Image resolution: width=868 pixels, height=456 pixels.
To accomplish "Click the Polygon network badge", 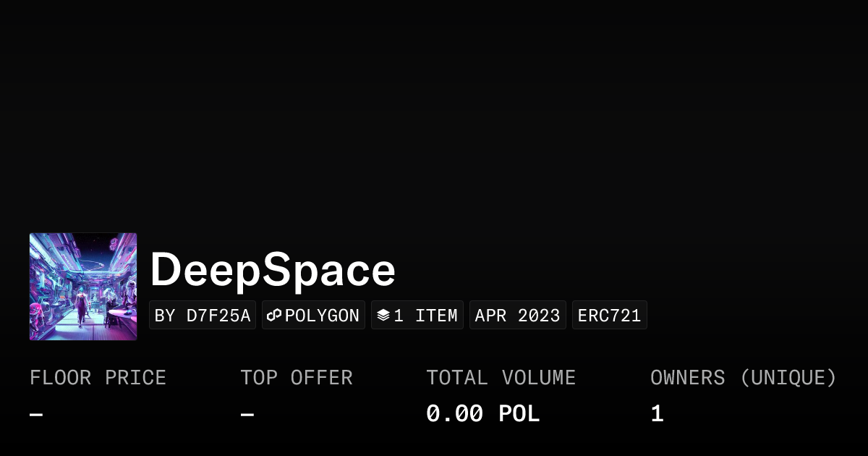I will 313,315.
